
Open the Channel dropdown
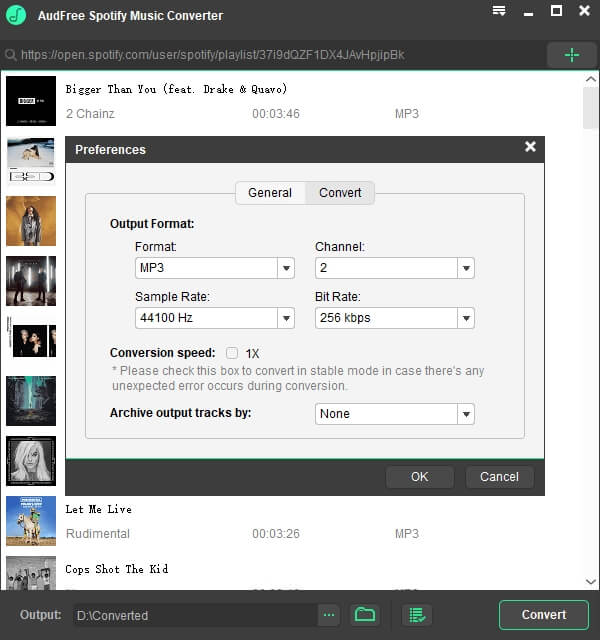pyautogui.click(x=465, y=268)
